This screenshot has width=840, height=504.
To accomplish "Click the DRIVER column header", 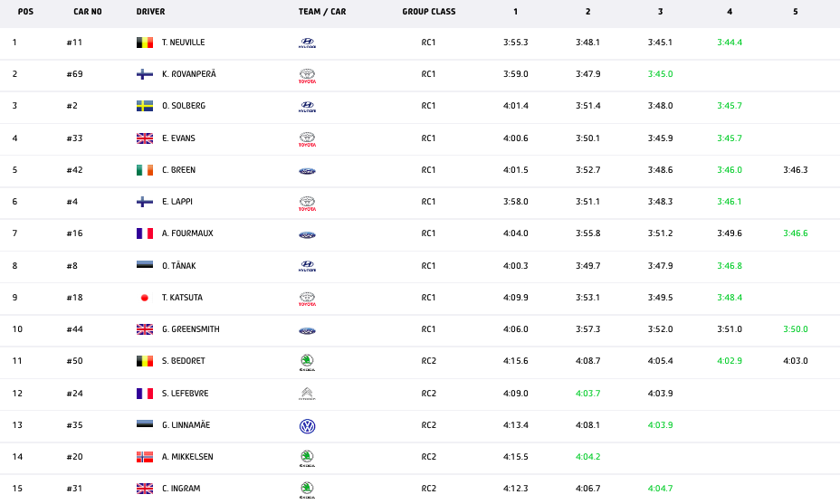I will pyautogui.click(x=150, y=12).
